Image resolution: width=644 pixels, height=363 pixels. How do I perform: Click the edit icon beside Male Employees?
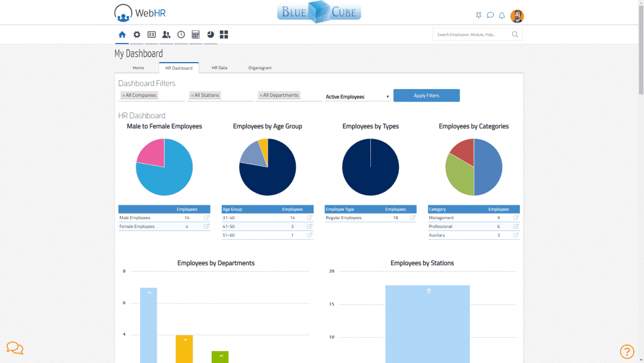[x=206, y=217]
